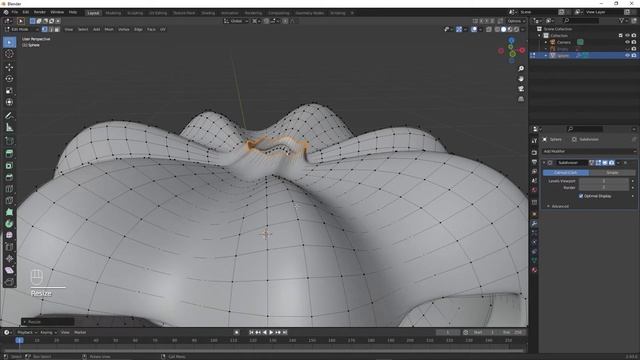The height and width of the screenshot is (360, 640).
Task: Select the Extrude Region tool
Action: [x=9, y=153]
